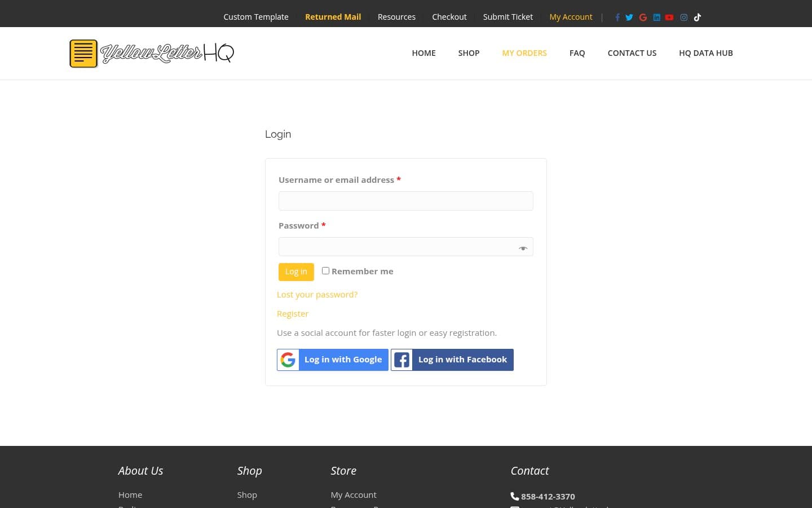The image size is (812, 508).
Task: Click the Store footer heading
Action: point(343,471)
